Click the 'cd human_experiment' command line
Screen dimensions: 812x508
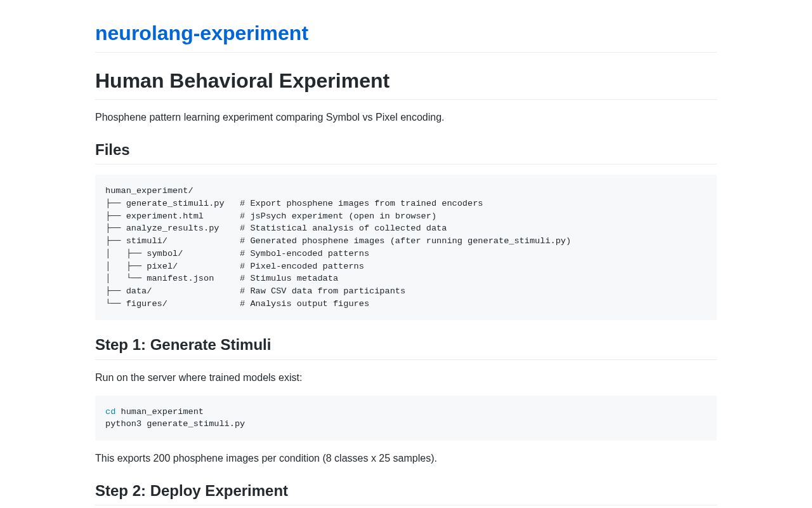(154, 412)
